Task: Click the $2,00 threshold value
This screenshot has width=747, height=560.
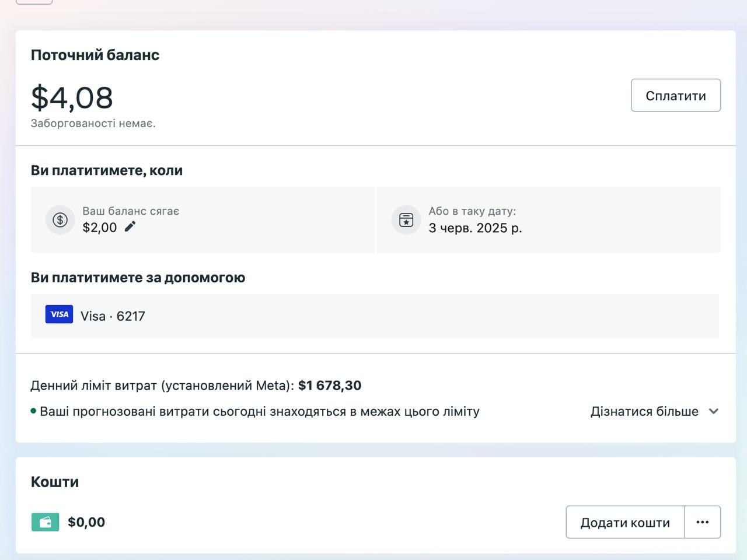Action: (x=100, y=228)
